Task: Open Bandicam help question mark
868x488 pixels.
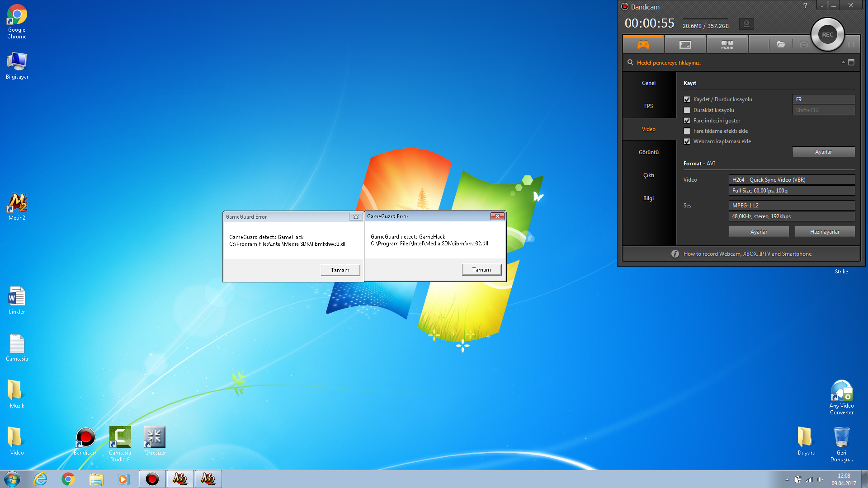Action: click(805, 5)
